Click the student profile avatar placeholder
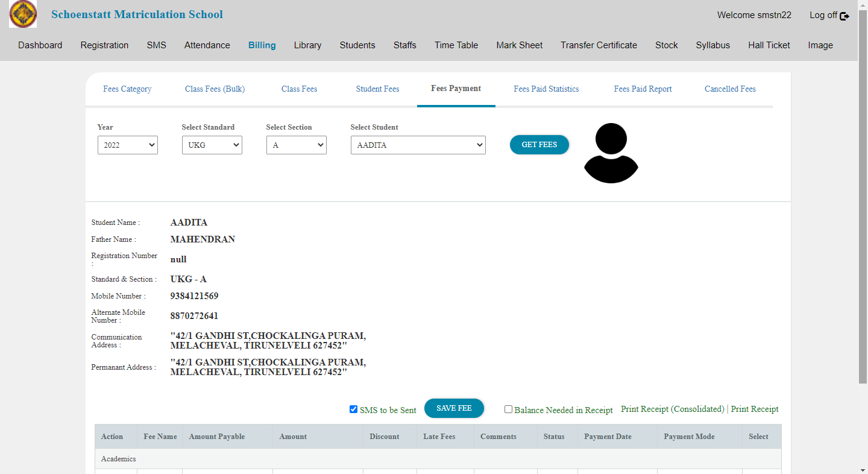 coord(611,152)
